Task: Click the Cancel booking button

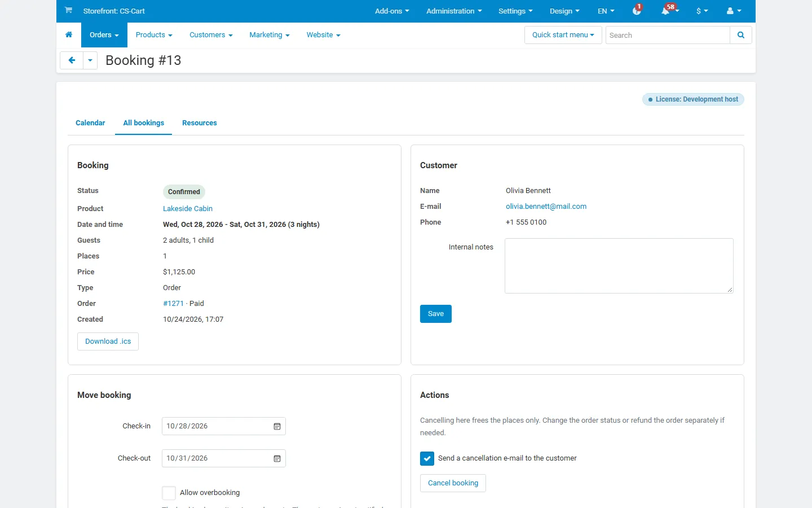Action: pyautogui.click(x=453, y=483)
